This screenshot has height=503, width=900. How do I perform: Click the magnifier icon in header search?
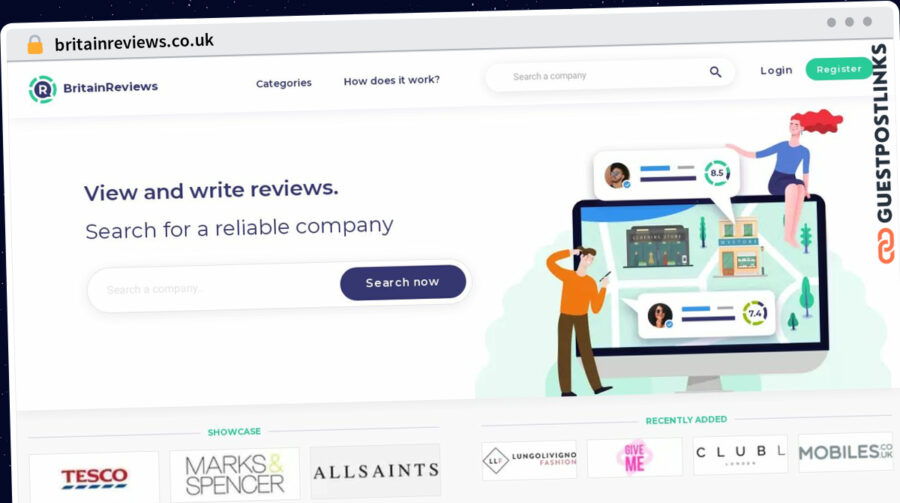[715, 72]
